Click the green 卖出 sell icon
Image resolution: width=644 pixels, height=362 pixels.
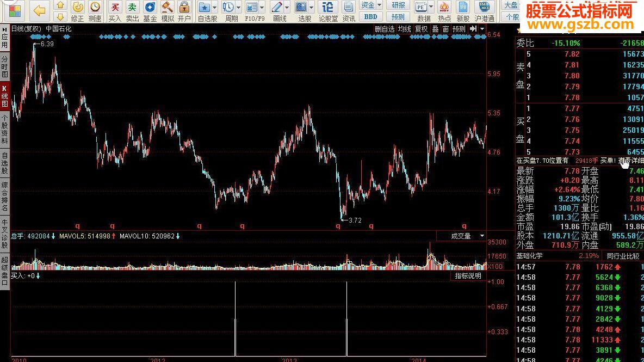pyautogui.click(x=132, y=7)
